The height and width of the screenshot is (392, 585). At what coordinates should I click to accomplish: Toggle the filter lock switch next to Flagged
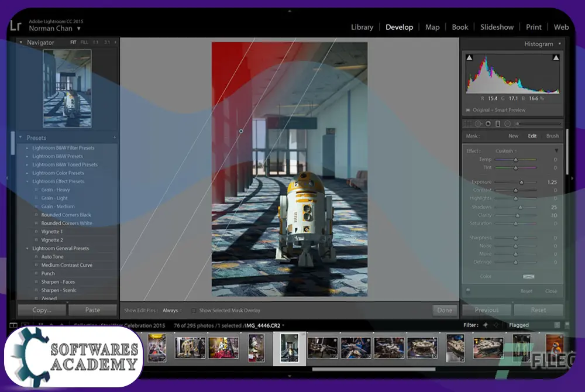567,325
